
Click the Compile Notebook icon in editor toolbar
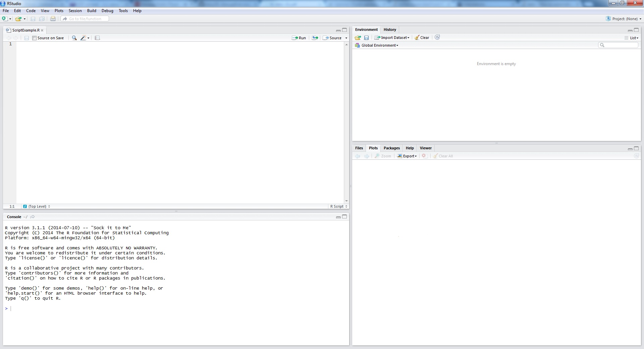(x=97, y=38)
